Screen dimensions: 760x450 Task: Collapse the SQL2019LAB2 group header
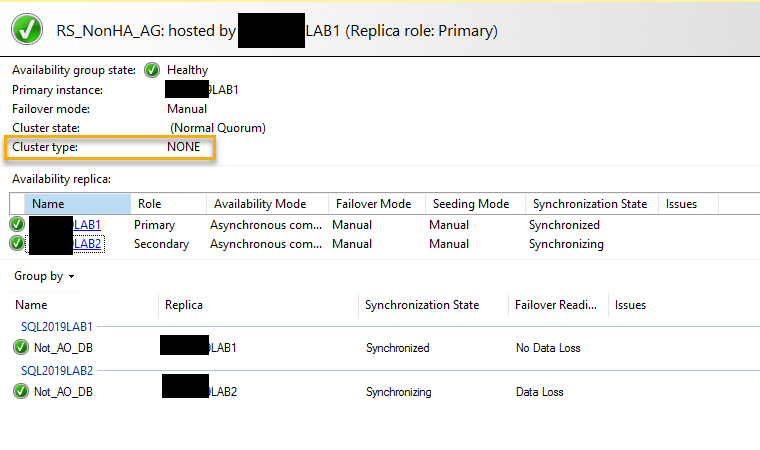click(56, 371)
